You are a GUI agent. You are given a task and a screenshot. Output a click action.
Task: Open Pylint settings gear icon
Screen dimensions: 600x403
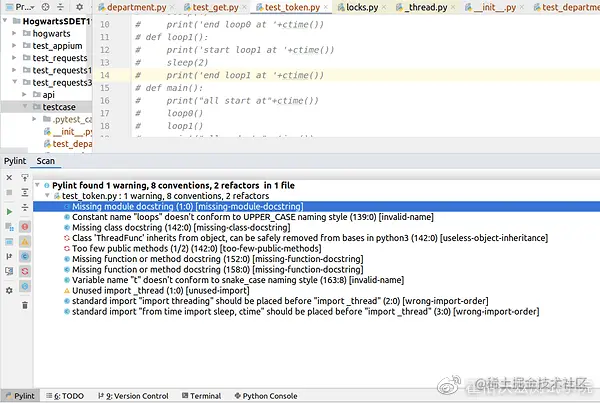pos(9,290)
